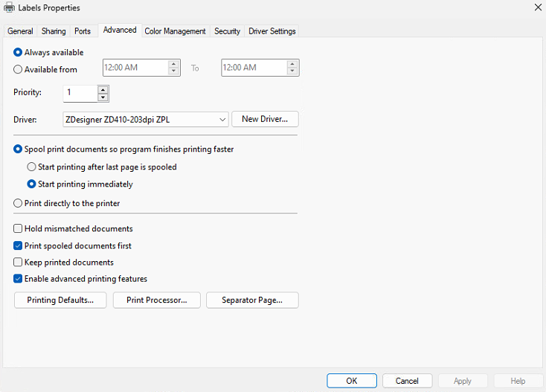Image resolution: width=546 pixels, height=392 pixels.
Task: Select the Available from radio button
Action: (x=19, y=69)
